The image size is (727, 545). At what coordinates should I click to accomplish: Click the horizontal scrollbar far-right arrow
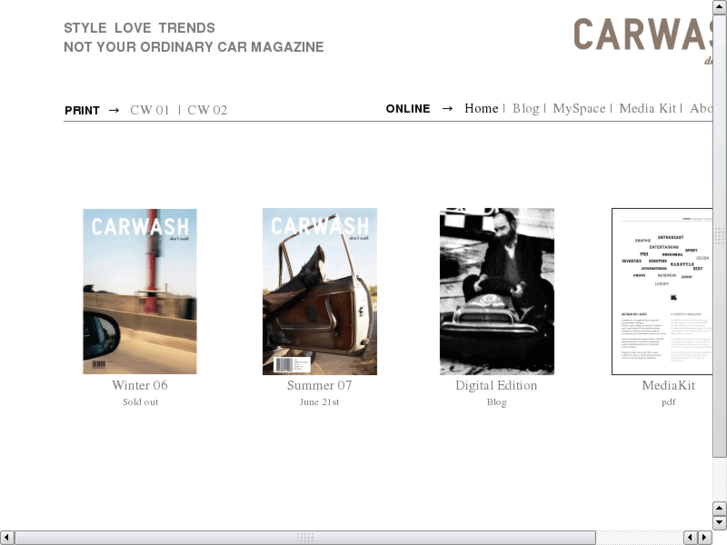tap(705, 538)
